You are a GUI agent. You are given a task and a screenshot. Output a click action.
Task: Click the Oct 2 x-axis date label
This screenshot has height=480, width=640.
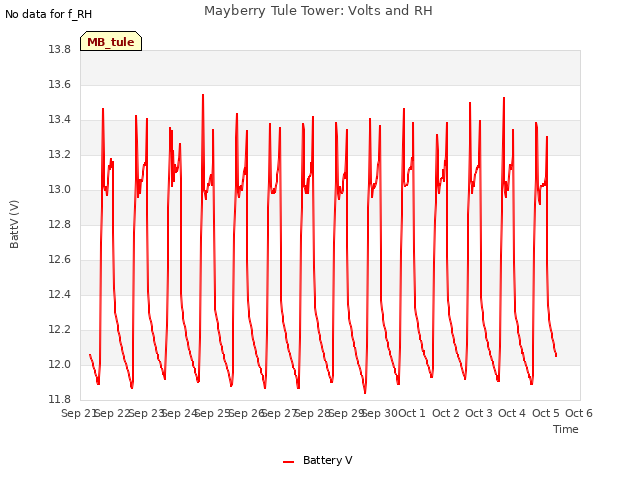(446, 413)
